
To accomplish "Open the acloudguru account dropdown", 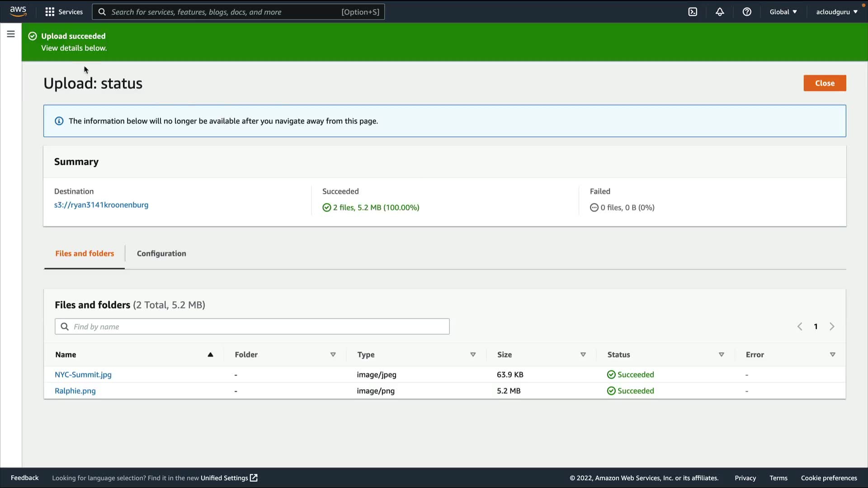I will [x=836, y=12].
